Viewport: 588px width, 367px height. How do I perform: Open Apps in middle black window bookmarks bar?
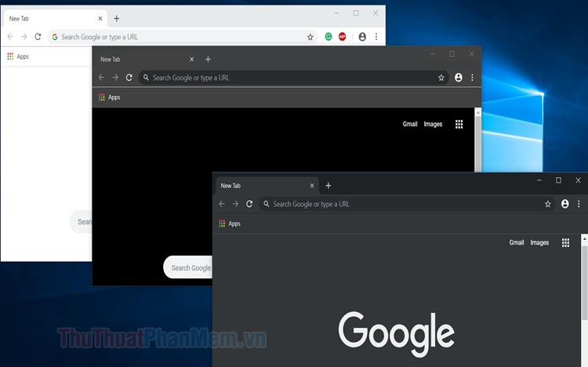pyautogui.click(x=110, y=97)
